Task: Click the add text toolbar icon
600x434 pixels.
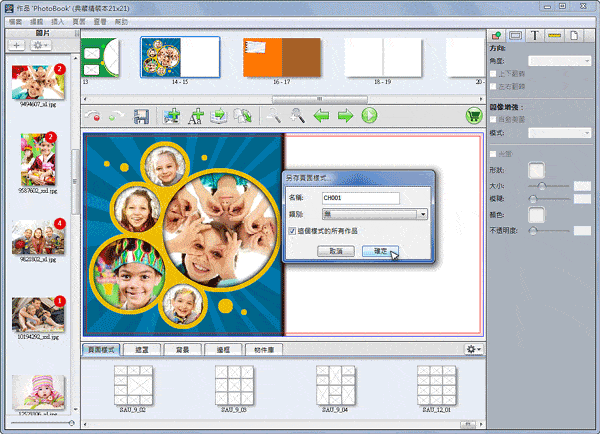Action: [x=196, y=116]
